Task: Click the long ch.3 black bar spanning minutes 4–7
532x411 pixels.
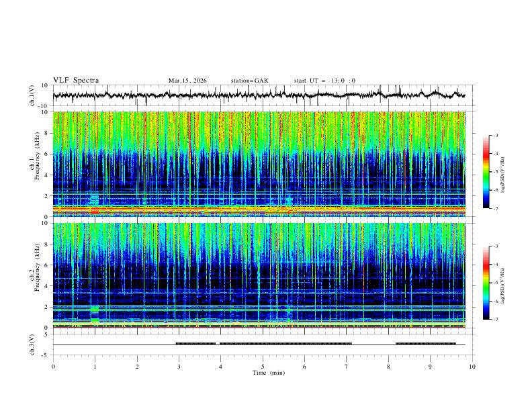Action: click(285, 344)
